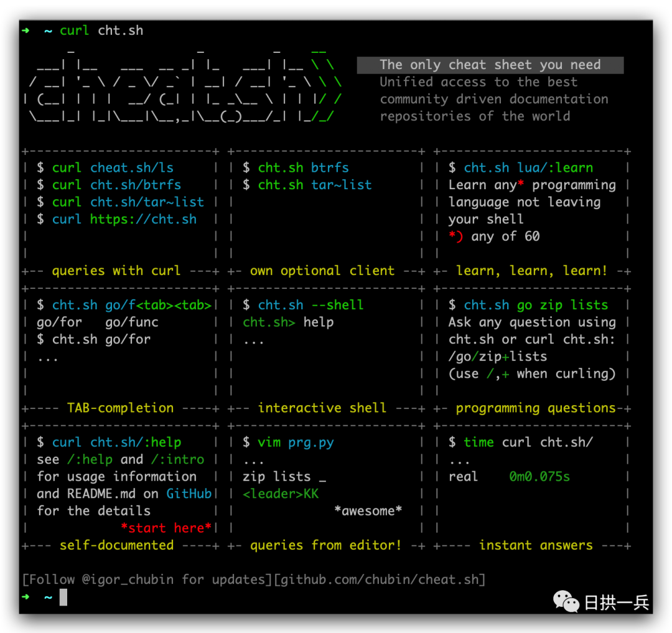The height and width of the screenshot is (633, 672).
Task: Click the 'curl cht.sh/:help' command
Action: click(116, 443)
